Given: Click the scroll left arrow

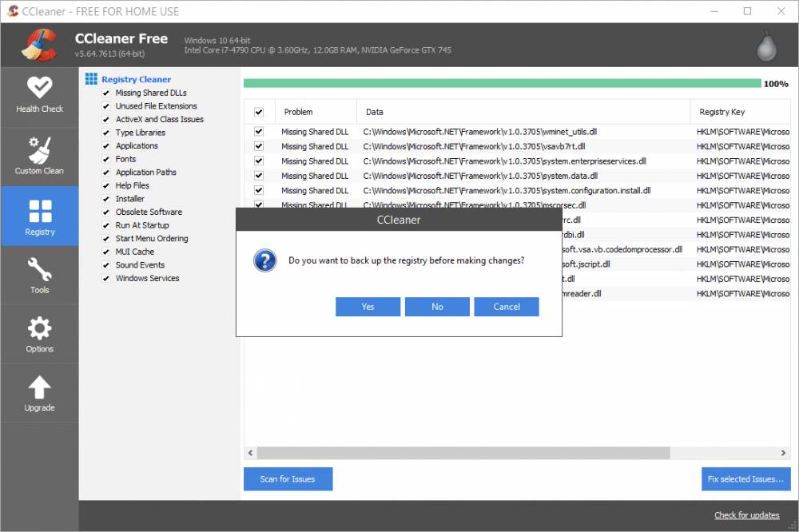Looking at the screenshot, I should 250,453.
